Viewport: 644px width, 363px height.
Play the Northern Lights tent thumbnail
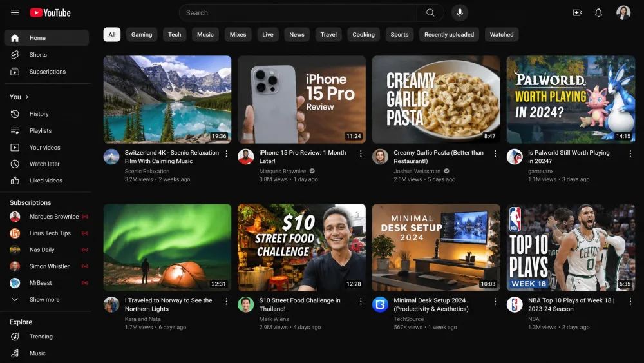tap(167, 248)
